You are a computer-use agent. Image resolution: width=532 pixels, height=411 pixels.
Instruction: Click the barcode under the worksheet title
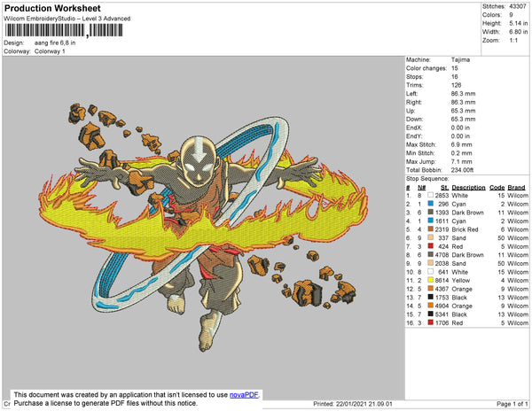point(64,30)
